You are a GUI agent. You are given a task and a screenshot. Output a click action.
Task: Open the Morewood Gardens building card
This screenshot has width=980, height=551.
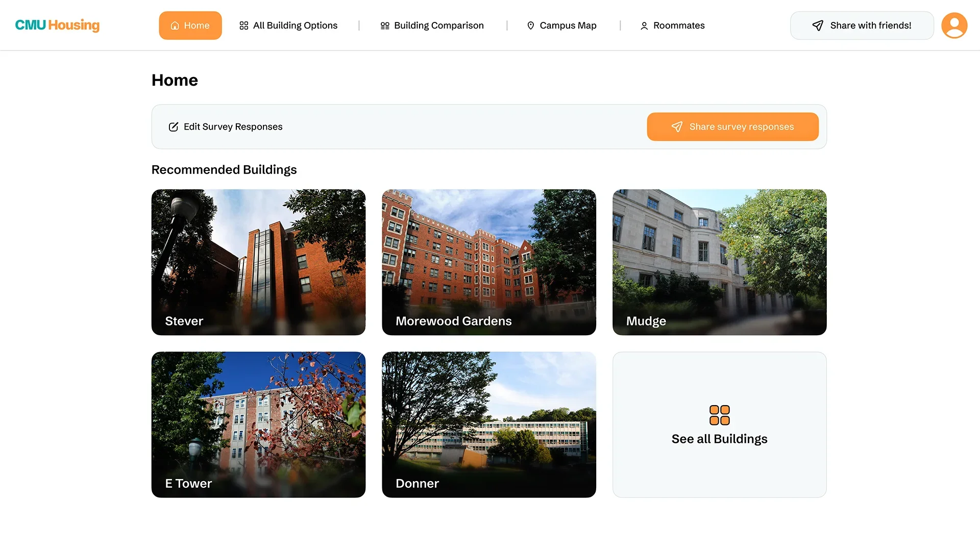489,262
